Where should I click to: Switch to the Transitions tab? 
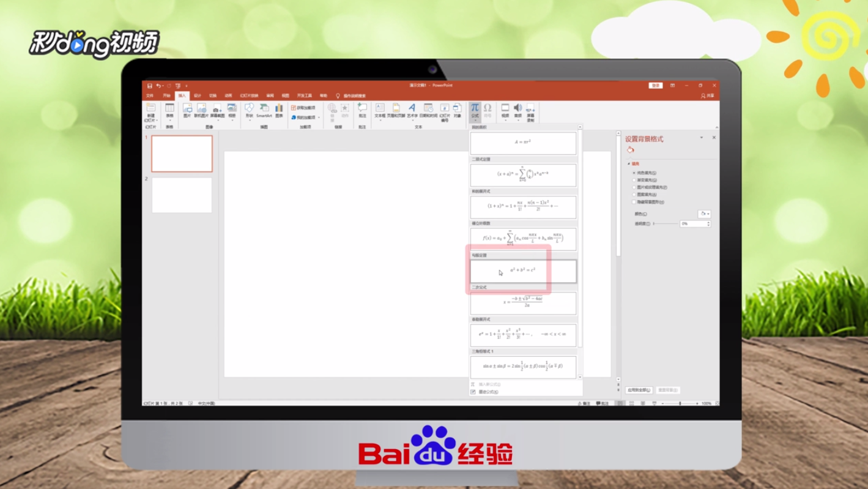[213, 96]
